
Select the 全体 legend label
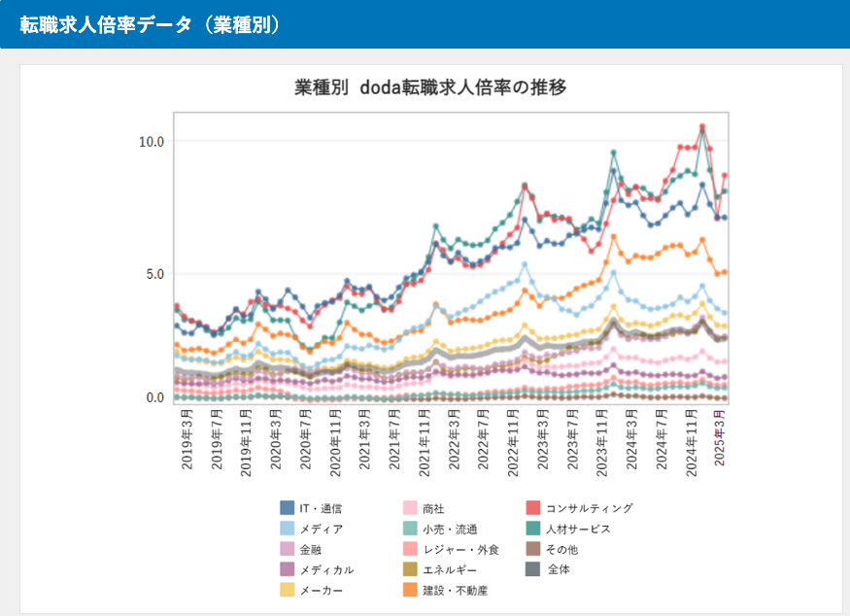[559, 569]
